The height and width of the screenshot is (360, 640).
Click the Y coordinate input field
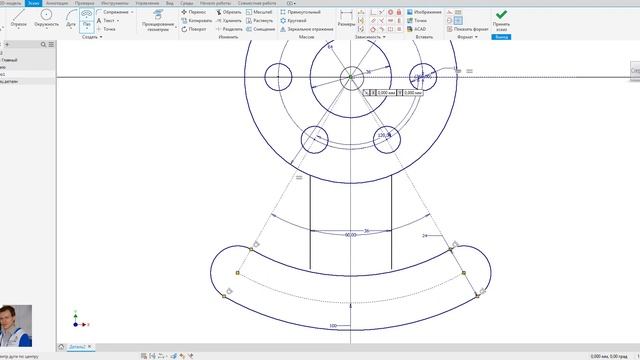click(x=413, y=93)
